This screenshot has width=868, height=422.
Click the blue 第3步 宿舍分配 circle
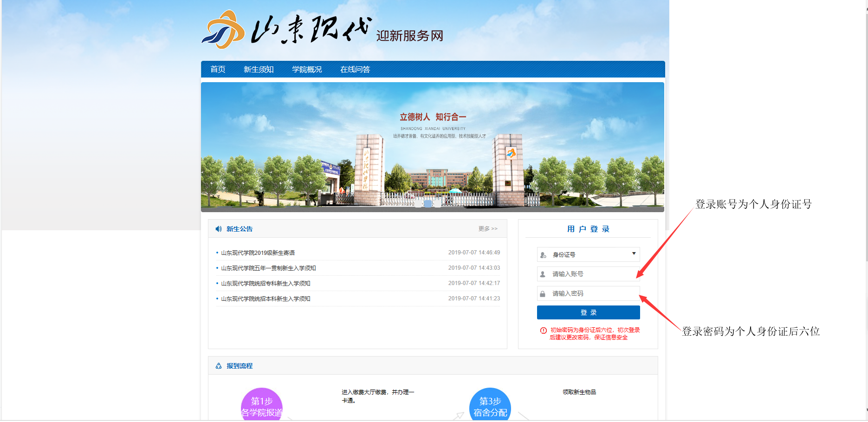(x=490, y=406)
